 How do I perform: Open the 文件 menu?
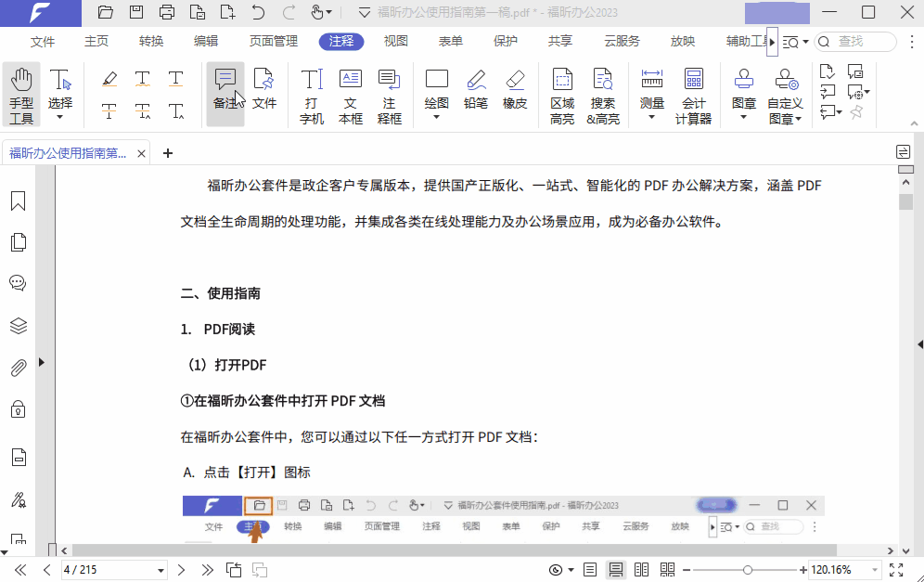(43, 41)
